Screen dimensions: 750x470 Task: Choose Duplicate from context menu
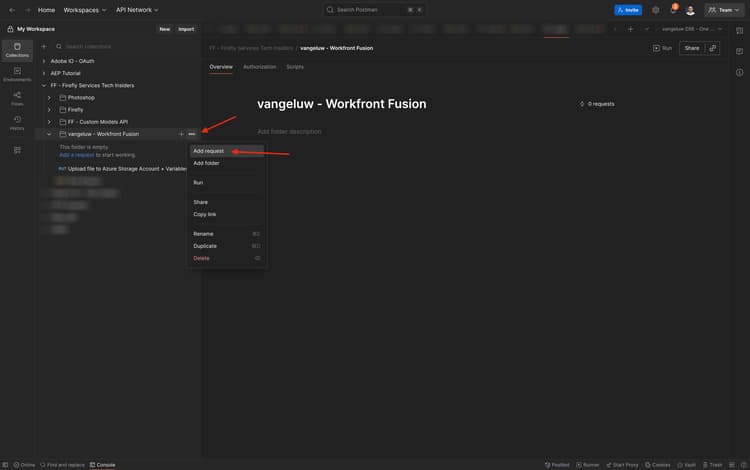point(227,246)
